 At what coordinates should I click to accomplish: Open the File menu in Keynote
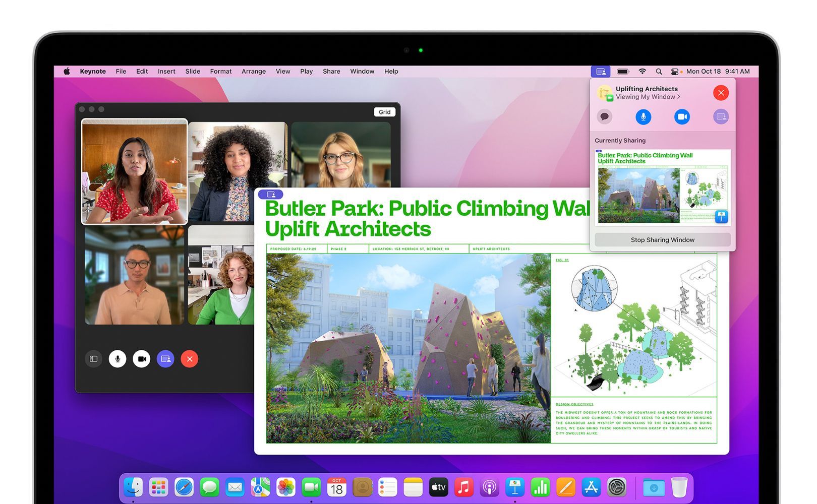(x=121, y=72)
